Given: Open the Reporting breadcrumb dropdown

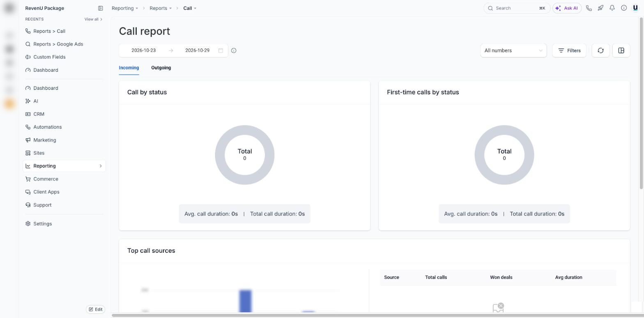Looking at the screenshot, I should click(125, 8).
